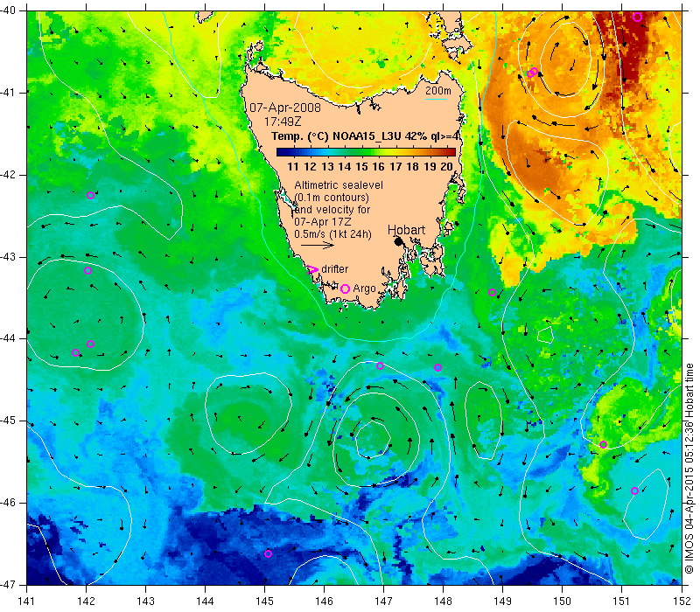This screenshot has width=700, height=612.
Task: Select Argo float circle near 148.8E, 43.4S
Action: pyautogui.click(x=492, y=293)
